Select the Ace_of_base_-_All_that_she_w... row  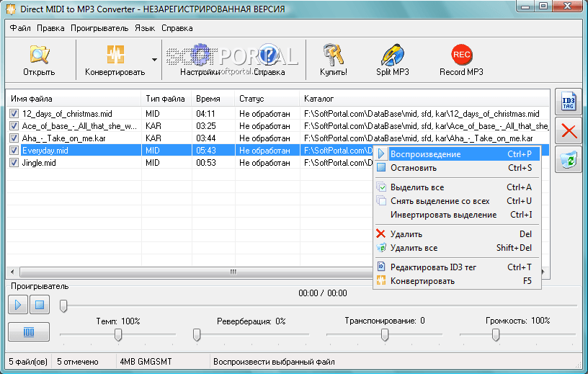click(277, 126)
